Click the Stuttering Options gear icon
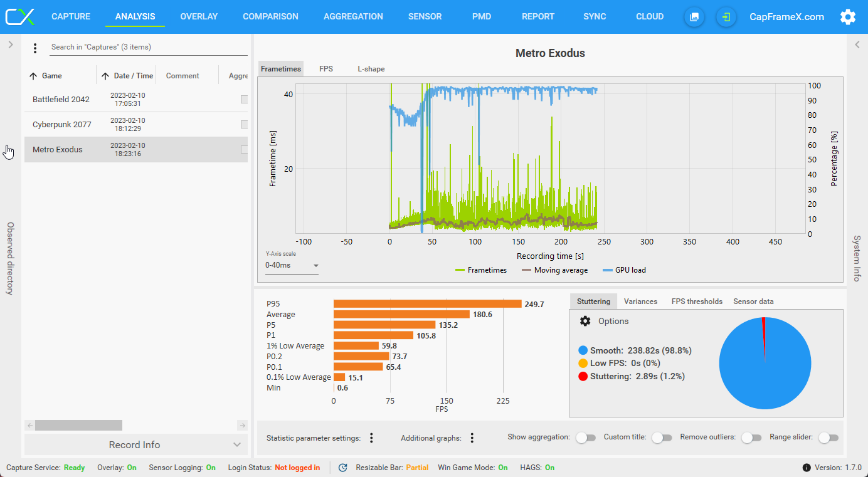Viewport: 868px width, 477px height. tap(585, 321)
